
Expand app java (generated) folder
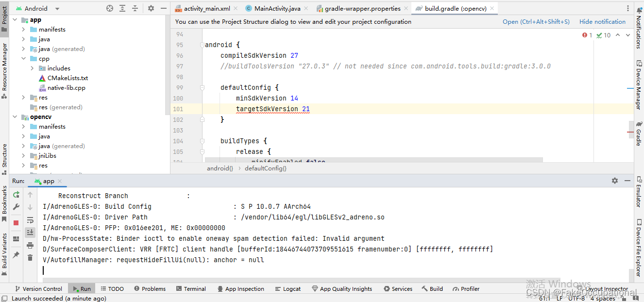(23, 49)
